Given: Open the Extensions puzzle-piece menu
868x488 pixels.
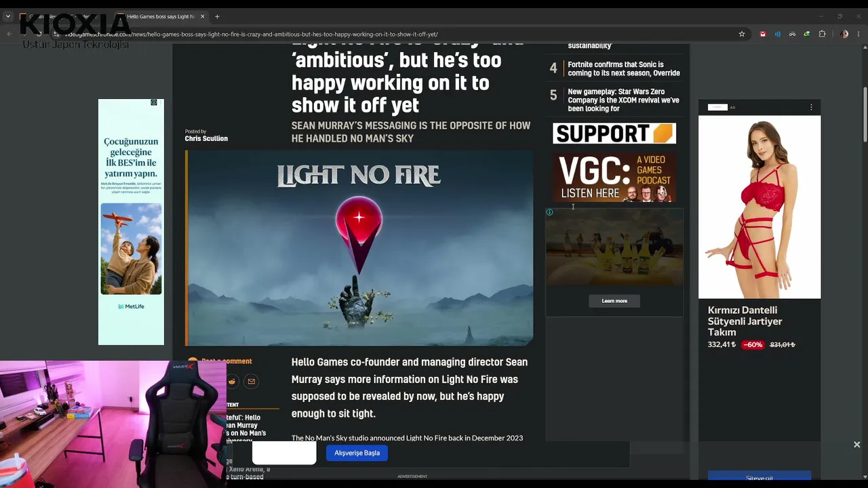Looking at the screenshot, I should (x=823, y=34).
